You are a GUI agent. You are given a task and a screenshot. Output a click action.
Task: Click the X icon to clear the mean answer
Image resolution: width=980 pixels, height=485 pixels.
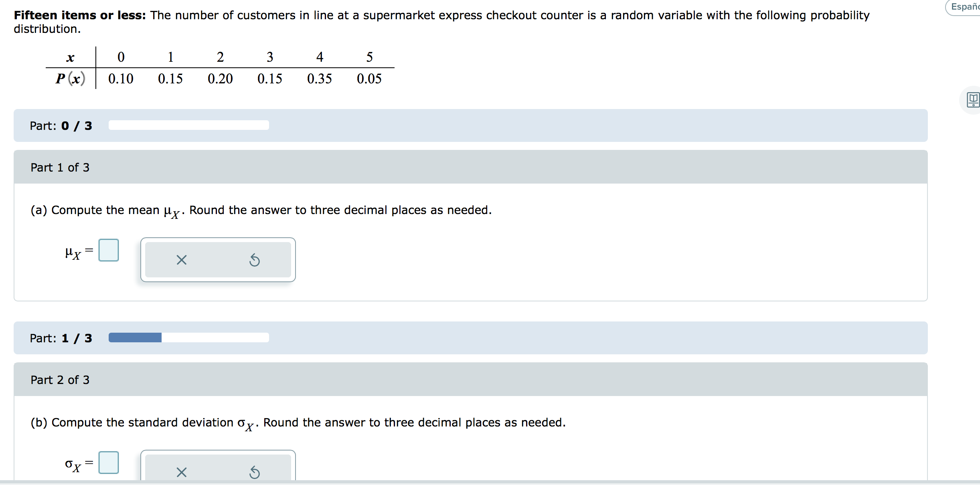click(x=181, y=260)
